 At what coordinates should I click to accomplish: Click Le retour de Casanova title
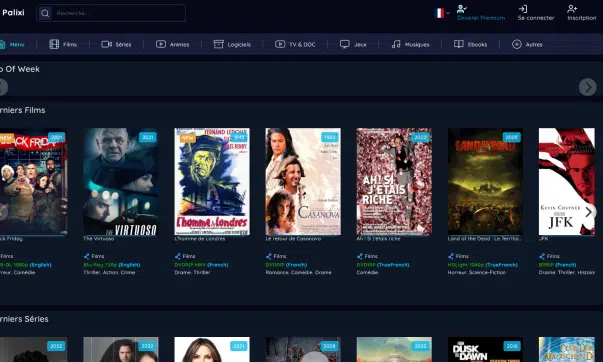[293, 239]
